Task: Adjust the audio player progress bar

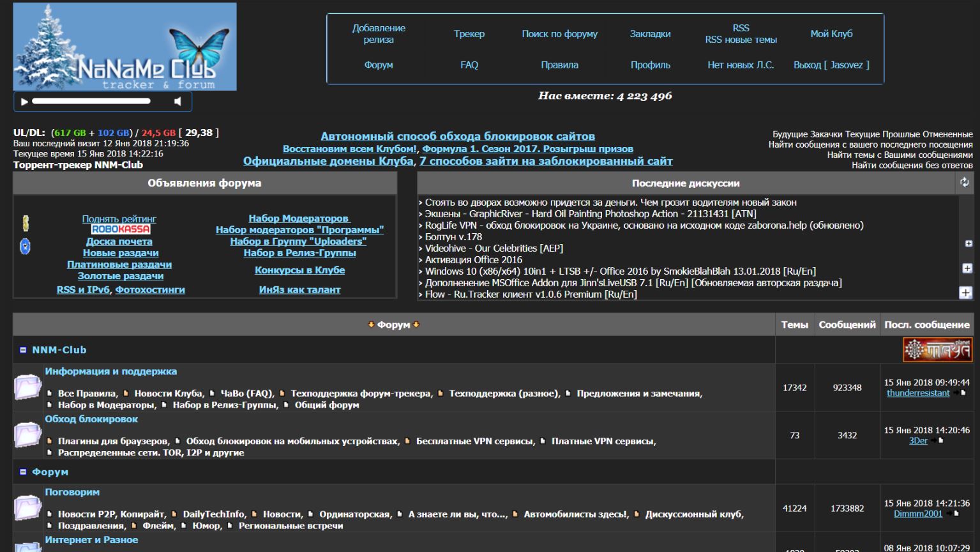Action: [91, 101]
